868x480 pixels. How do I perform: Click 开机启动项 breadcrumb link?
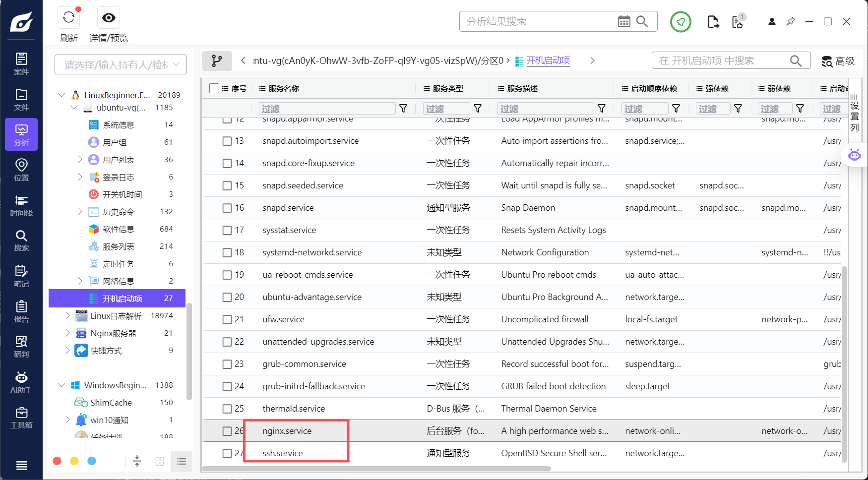[548, 60]
